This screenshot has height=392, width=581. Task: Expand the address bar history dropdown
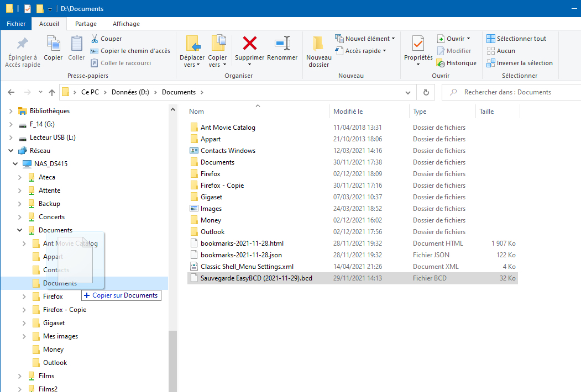tap(408, 93)
